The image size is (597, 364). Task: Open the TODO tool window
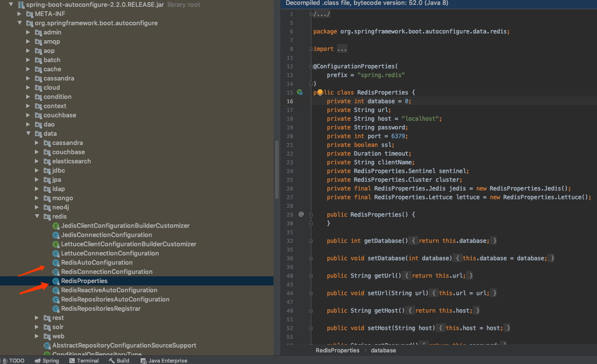pyautogui.click(x=14, y=361)
